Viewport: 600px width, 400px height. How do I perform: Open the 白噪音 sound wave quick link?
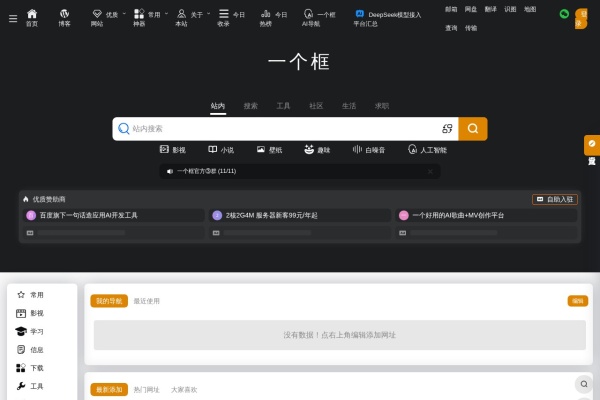point(369,150)
